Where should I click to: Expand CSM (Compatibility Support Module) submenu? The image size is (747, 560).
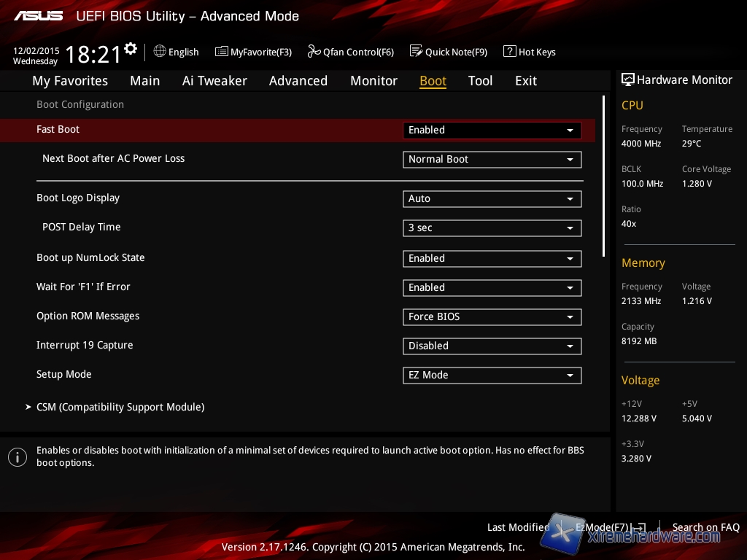(120, 407)
